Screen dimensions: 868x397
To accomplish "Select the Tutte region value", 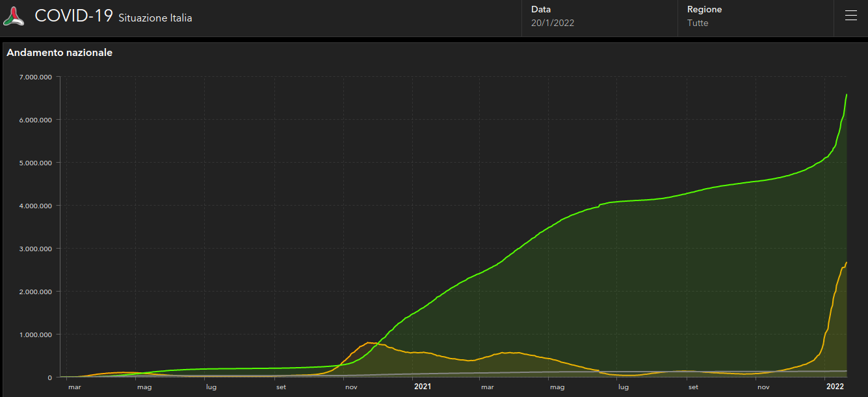I will coord(698,23).
